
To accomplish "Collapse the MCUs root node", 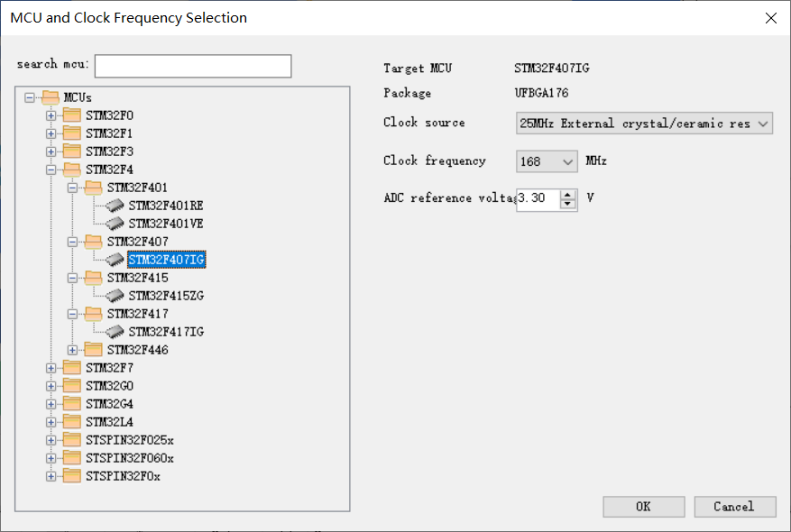I will 29,97.
